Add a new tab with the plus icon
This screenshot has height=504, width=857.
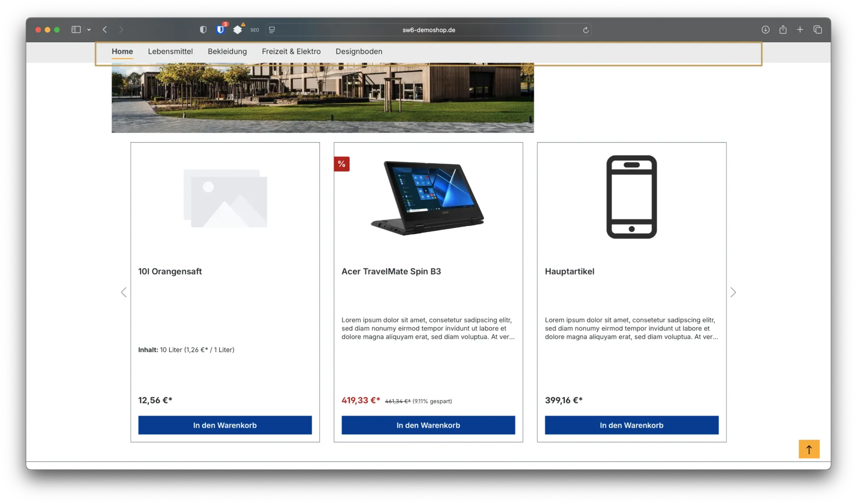click(800, 30)
